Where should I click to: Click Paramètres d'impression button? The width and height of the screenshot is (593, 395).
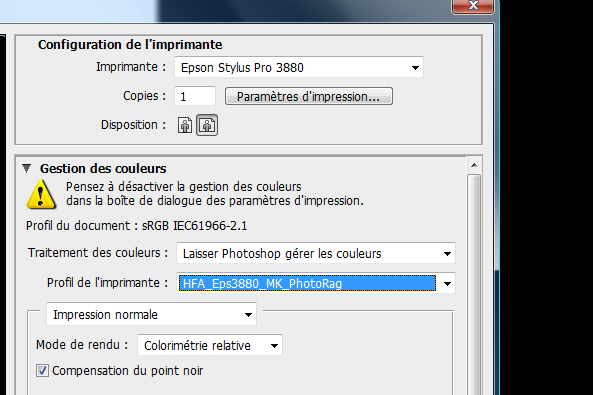coord(309,96)
